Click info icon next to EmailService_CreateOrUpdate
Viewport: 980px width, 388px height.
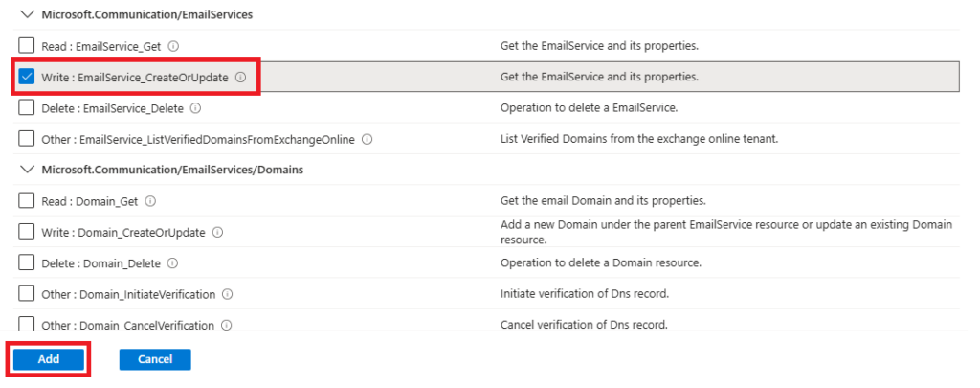click(241, 78)
